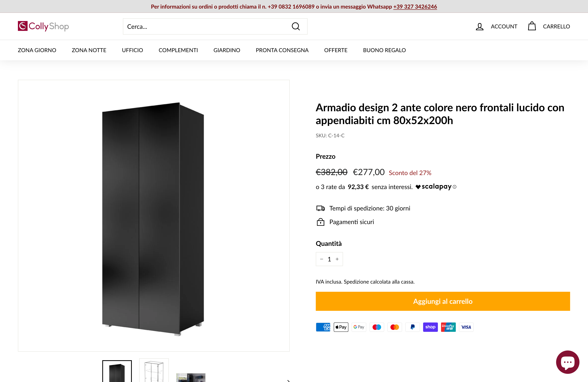Click the Whatsapp phone number link
Screen dimensions: 588x382
(415, 7)
